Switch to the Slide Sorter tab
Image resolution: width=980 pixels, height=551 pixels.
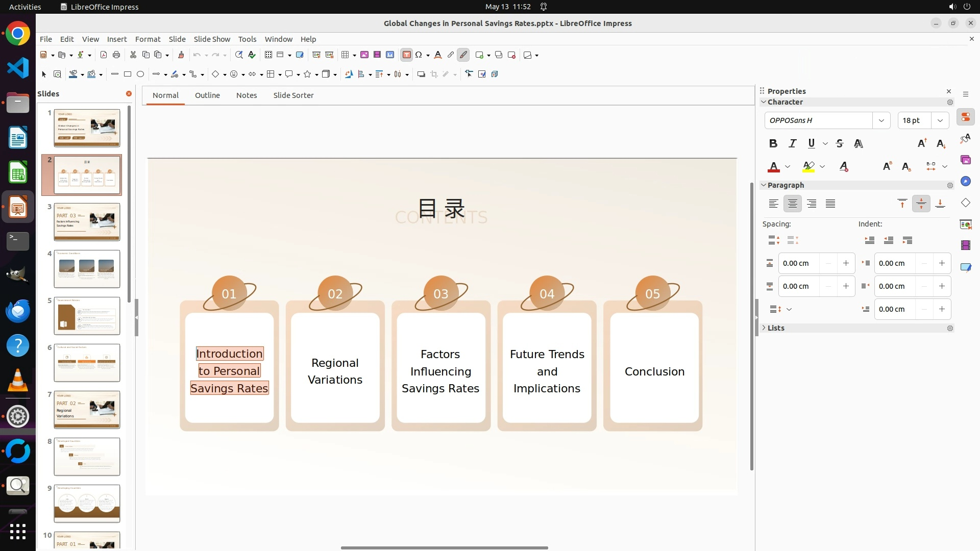click(293, 95)
